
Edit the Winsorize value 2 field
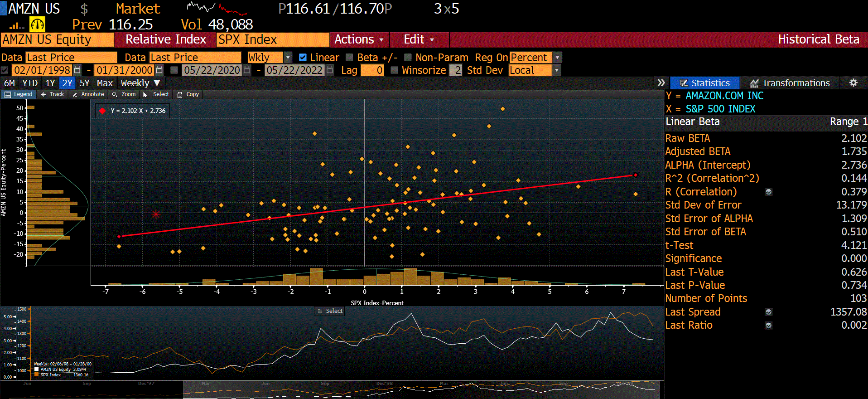click(x=456, y=70)
